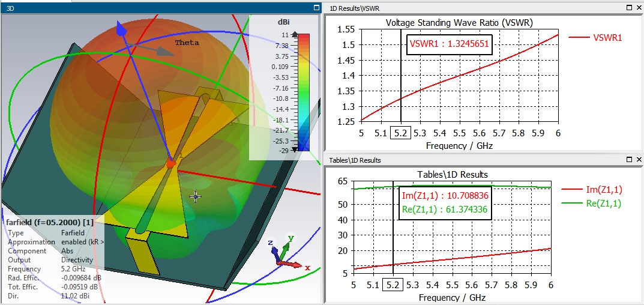Click the Voltage Standing Wave Ratio (VSWR) plot title

(x=459, y=23)
